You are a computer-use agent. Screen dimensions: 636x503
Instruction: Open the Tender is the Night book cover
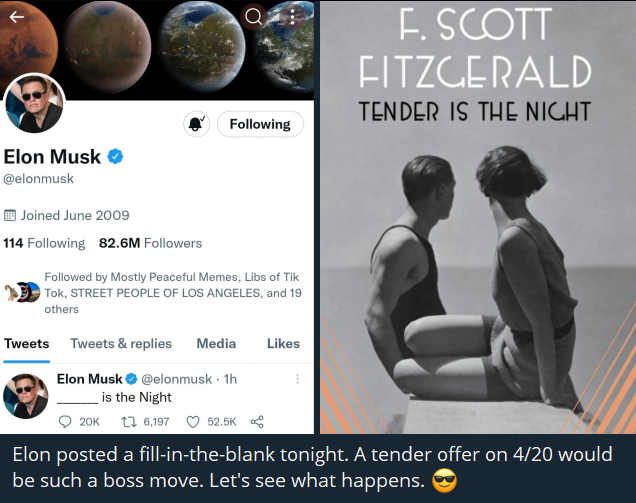pyautogui.click(x=477, y=217)
